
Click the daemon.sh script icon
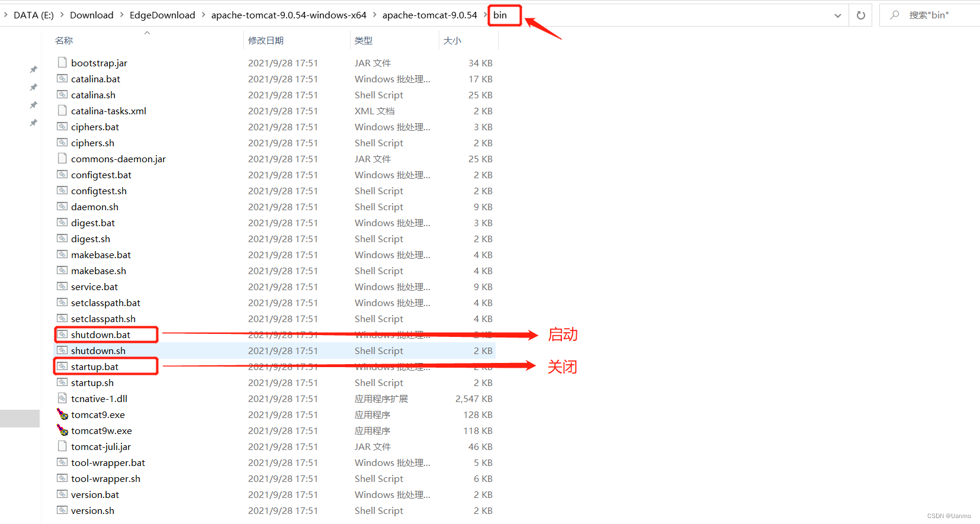pos(62,206)
